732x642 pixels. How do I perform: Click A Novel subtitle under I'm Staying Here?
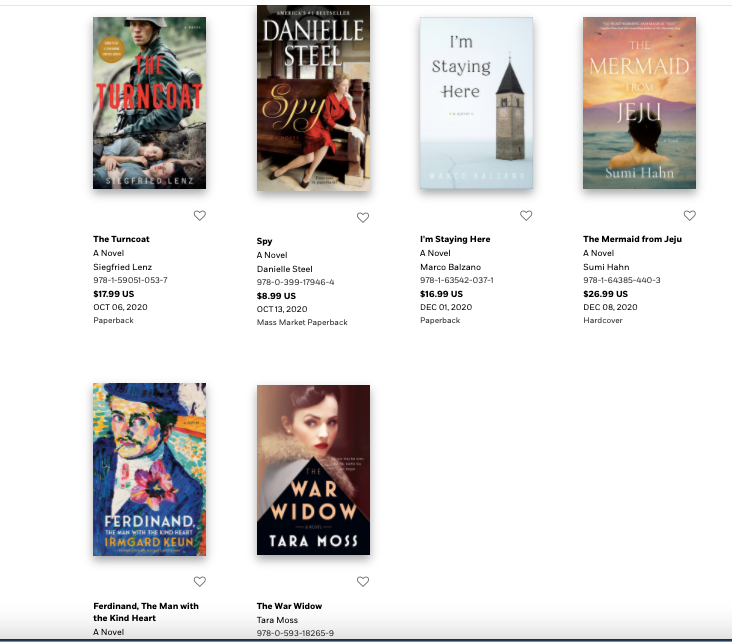(435, 253)
